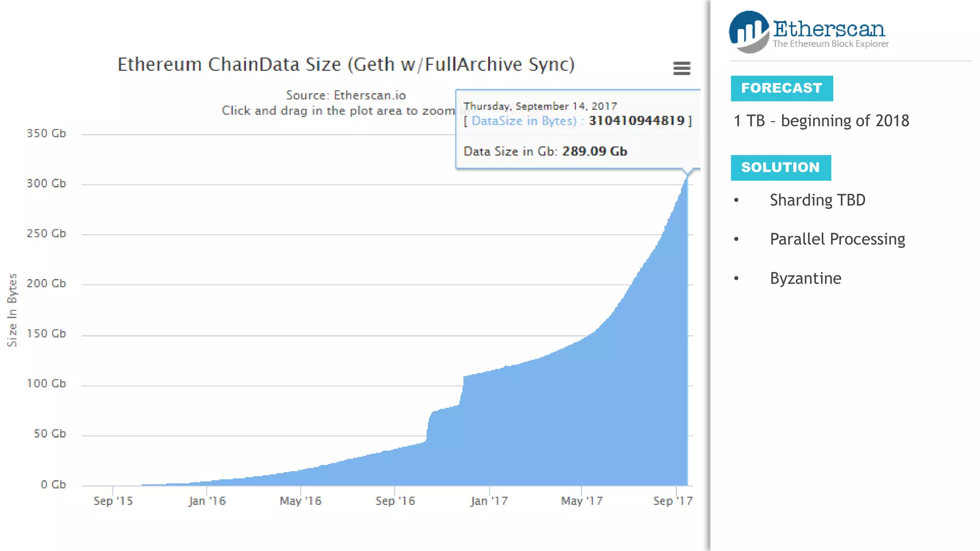Click the Jan '16 x-axis label
This screenshot has width=980, height=551.
(207, 501)
